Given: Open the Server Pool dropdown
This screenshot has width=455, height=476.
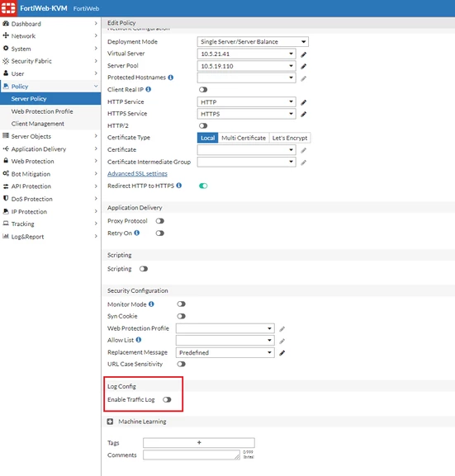Looking at the screenshot, I should point(247,66).
